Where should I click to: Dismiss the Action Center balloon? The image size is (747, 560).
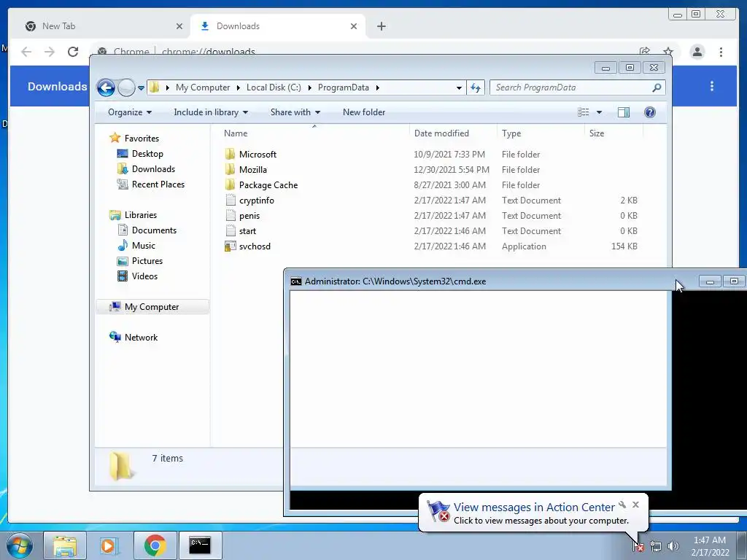[635, 505]
